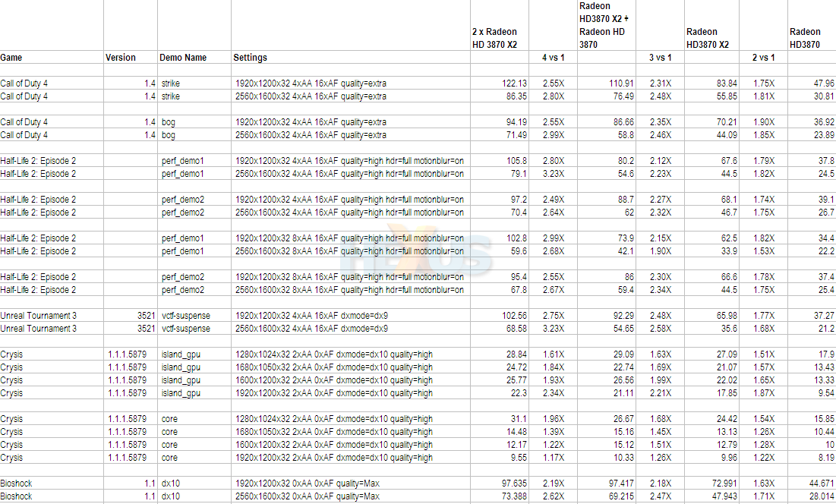Click the 31.1 cell
The image size is (836, 504).
click(x=499, y=419)
